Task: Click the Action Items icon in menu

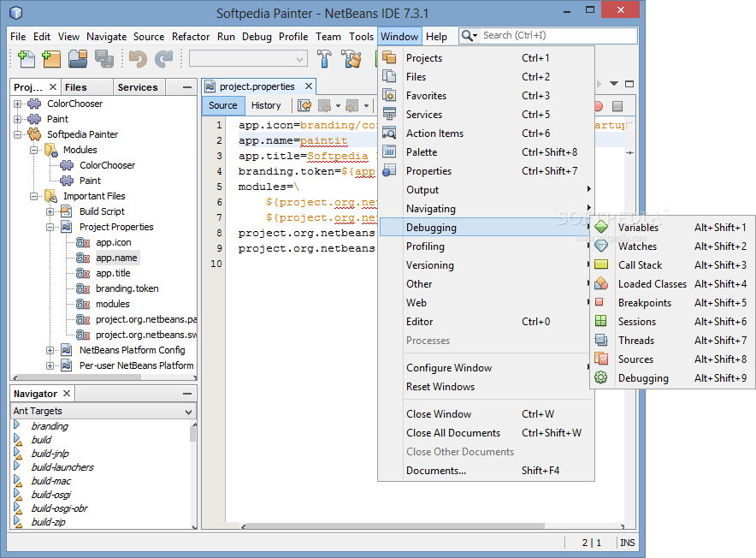Action: (x=389, y=133)
